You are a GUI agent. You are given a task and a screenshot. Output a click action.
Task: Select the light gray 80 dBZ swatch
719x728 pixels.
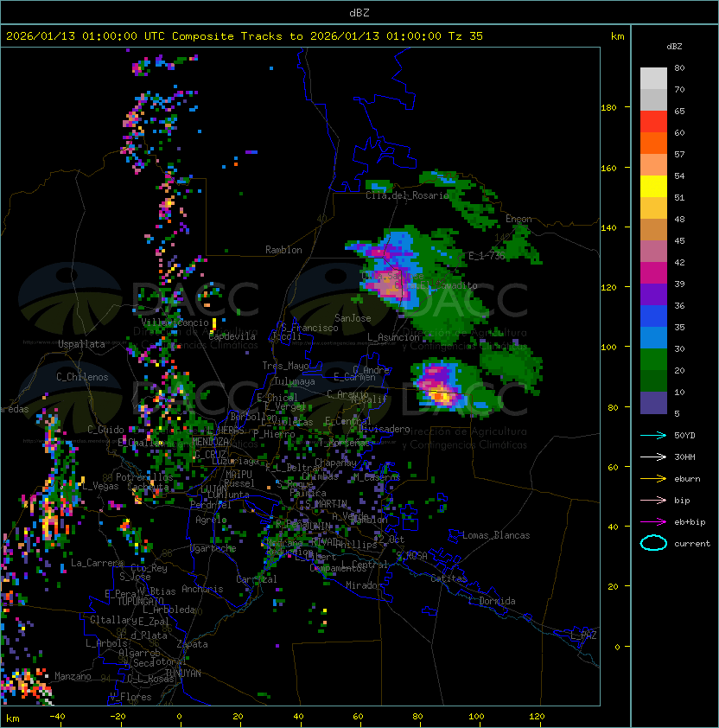[x=653, y=78]
